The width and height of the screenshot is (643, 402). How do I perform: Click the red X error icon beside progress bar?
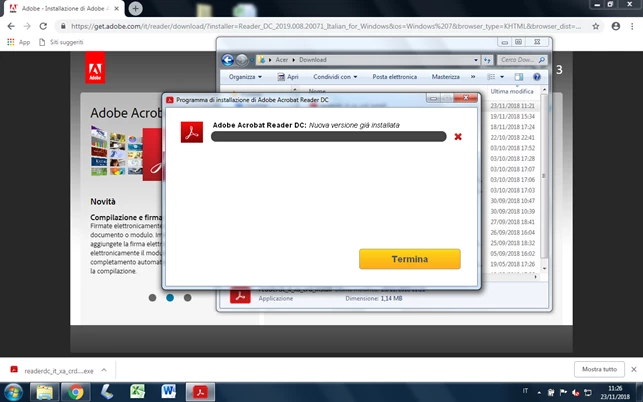(458, 137)
